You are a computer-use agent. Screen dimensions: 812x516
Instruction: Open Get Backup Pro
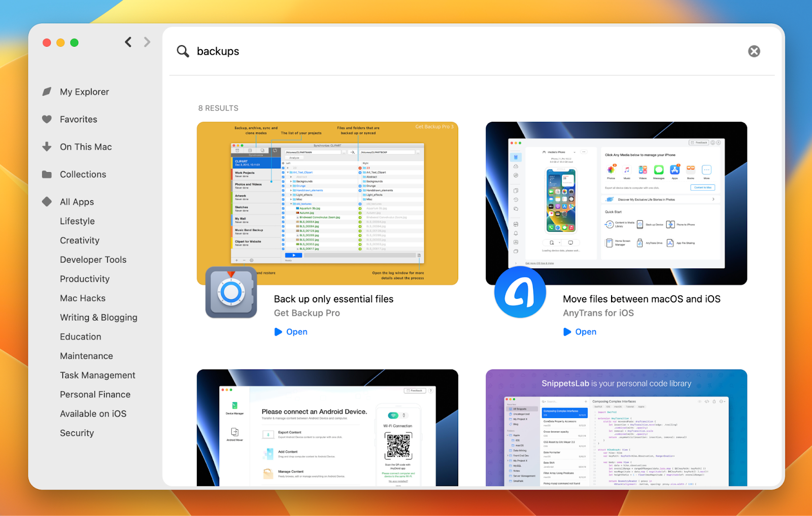click(291, 332)
